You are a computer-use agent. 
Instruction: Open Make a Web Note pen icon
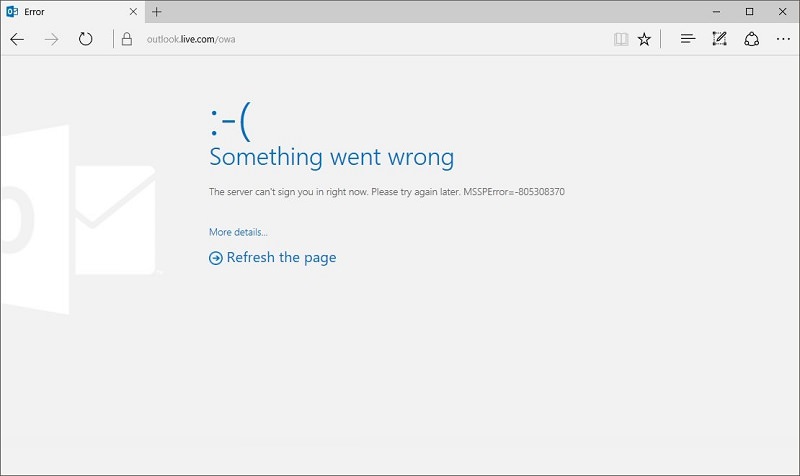[719, 39]
